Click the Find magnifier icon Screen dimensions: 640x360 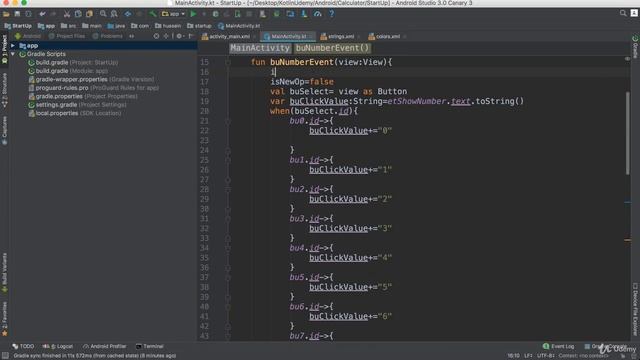[103, 14]
